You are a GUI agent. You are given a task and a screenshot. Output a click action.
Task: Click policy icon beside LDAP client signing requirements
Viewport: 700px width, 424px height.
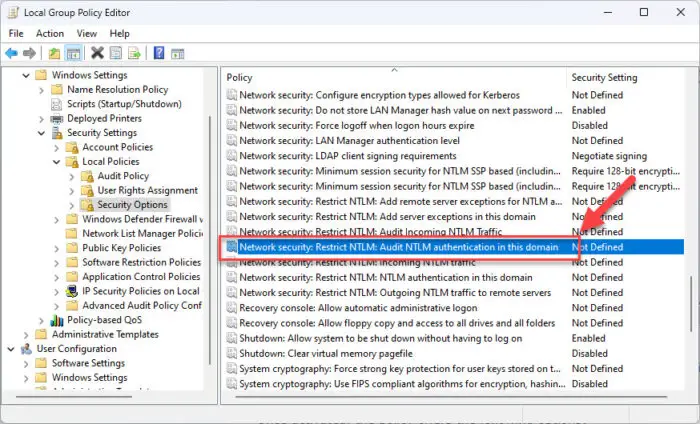coord(231,156)
